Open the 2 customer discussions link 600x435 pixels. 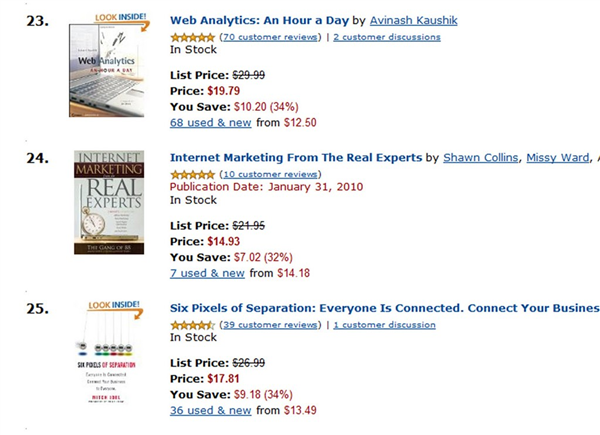pos(386,37)
